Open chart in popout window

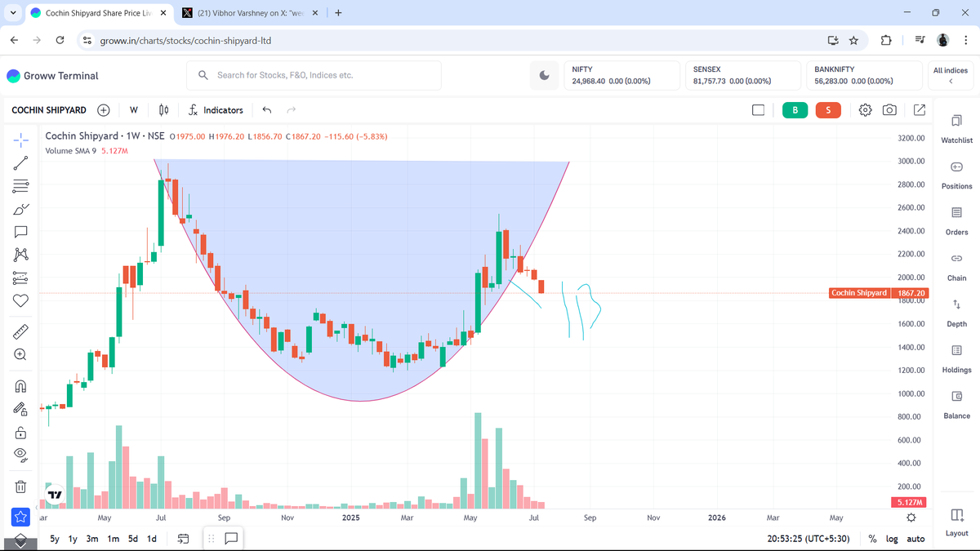919,110
